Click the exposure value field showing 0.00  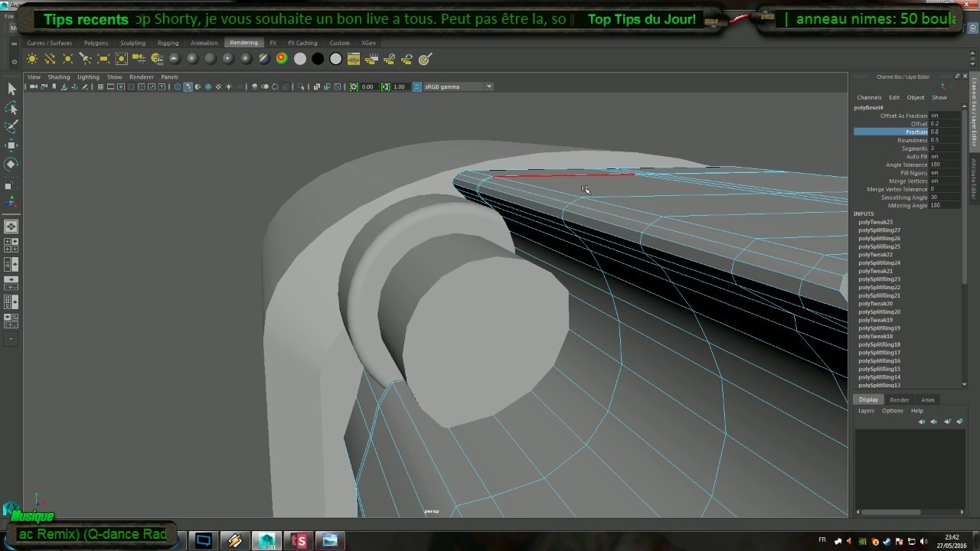[367, 87]
